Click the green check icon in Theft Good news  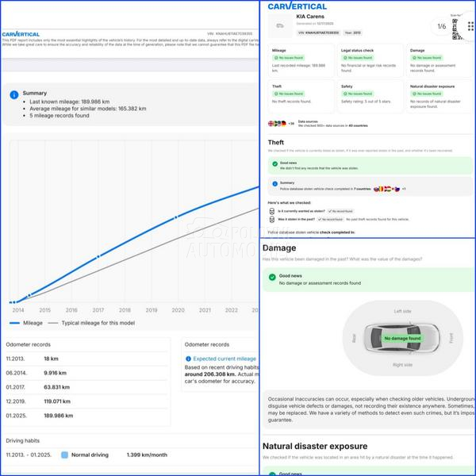(274, 164)
